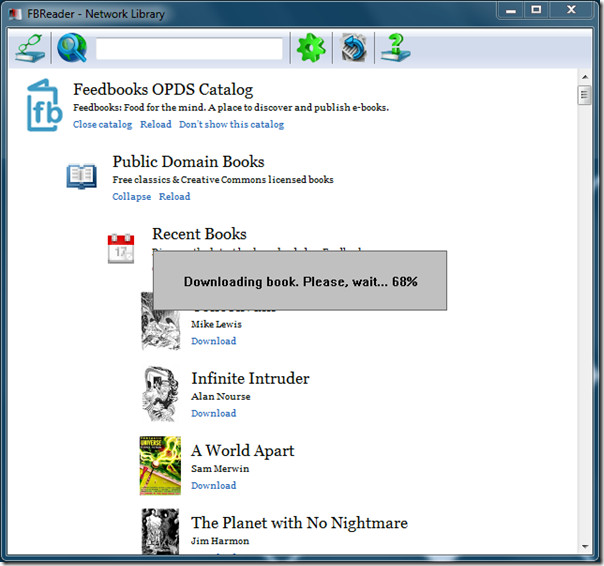Select the Infinite Intruder title
604x566 pixels.
(250, 378)
